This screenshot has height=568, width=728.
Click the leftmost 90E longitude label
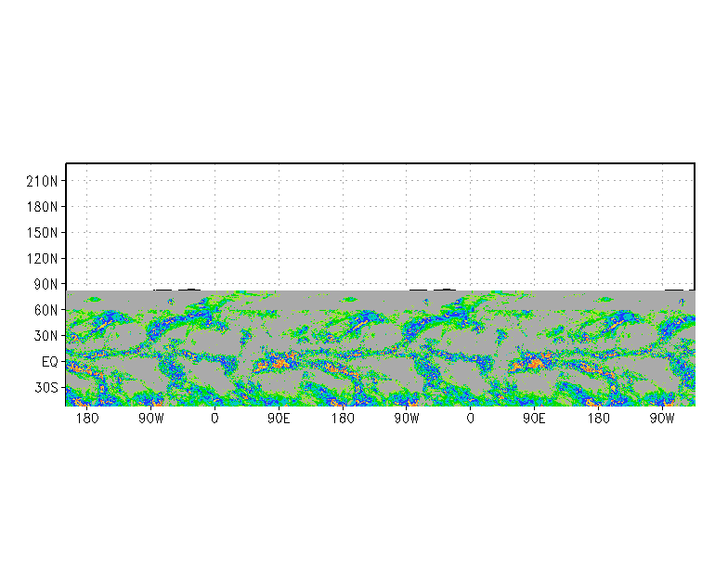[x=279, y=419]
